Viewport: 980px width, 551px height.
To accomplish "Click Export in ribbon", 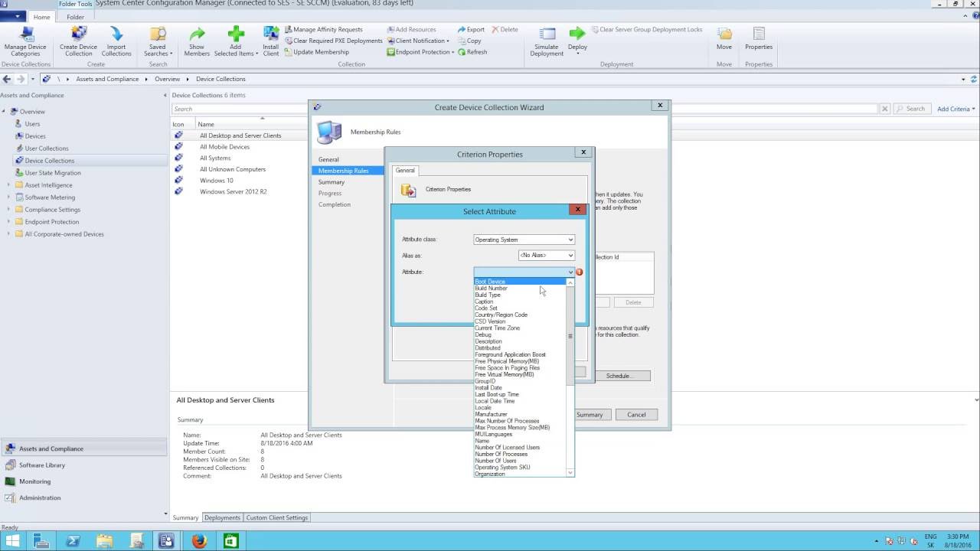I will (x=471, y=30).
